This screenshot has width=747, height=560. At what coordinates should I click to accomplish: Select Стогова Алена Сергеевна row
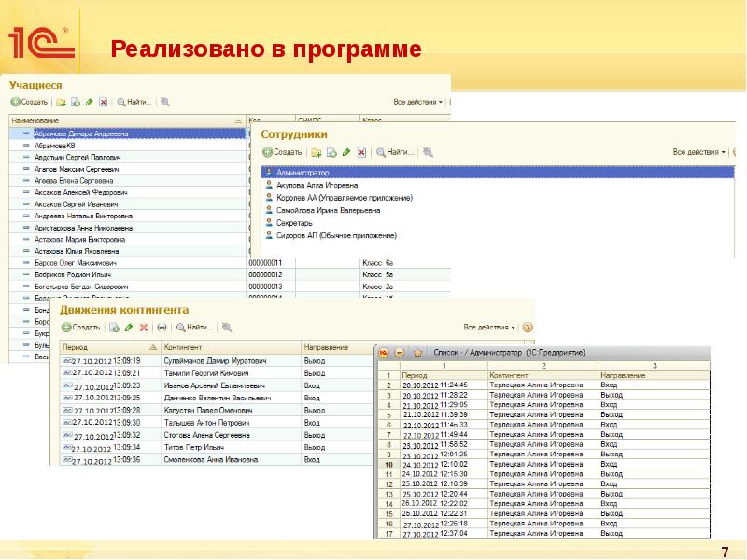pyautogui.click(x=217, y=435)
